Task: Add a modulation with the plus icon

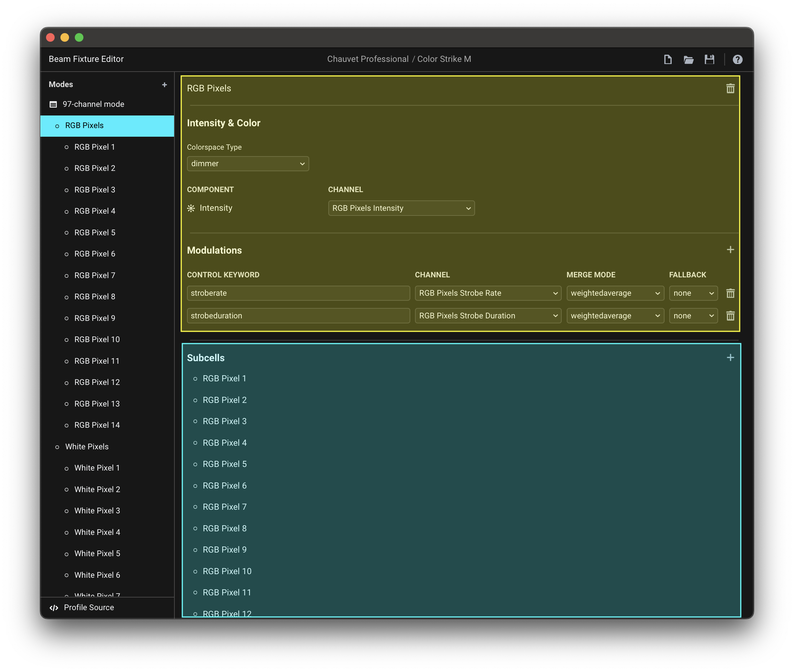Action: point(730,250)
